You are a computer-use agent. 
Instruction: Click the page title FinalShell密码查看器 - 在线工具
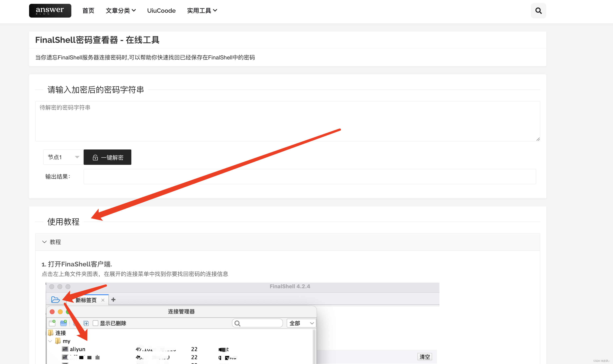point(97,40)
